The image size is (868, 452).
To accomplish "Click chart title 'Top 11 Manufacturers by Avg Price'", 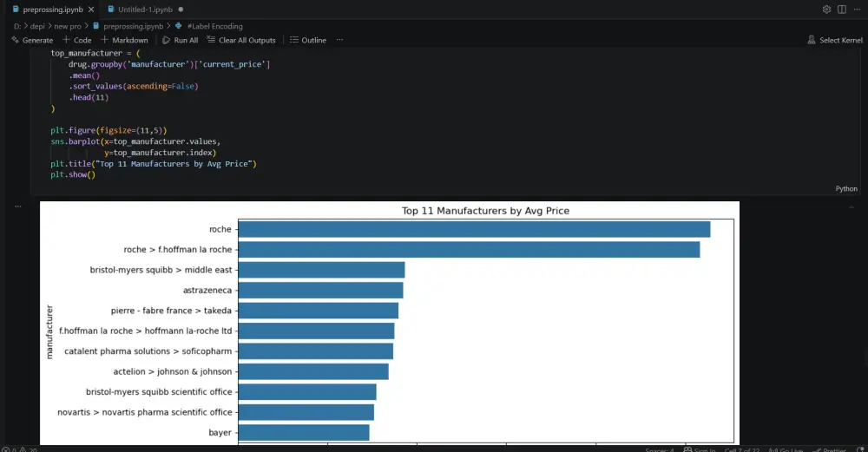I will tap(485, 211).
